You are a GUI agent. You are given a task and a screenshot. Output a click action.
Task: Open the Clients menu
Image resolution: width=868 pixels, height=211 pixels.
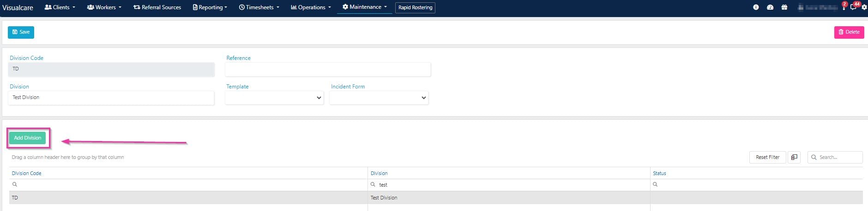click(60, 7)
